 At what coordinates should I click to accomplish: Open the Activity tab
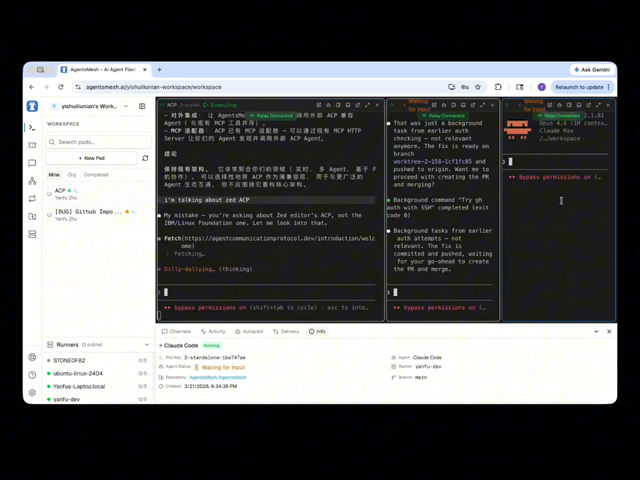click(x=213, y=331)
